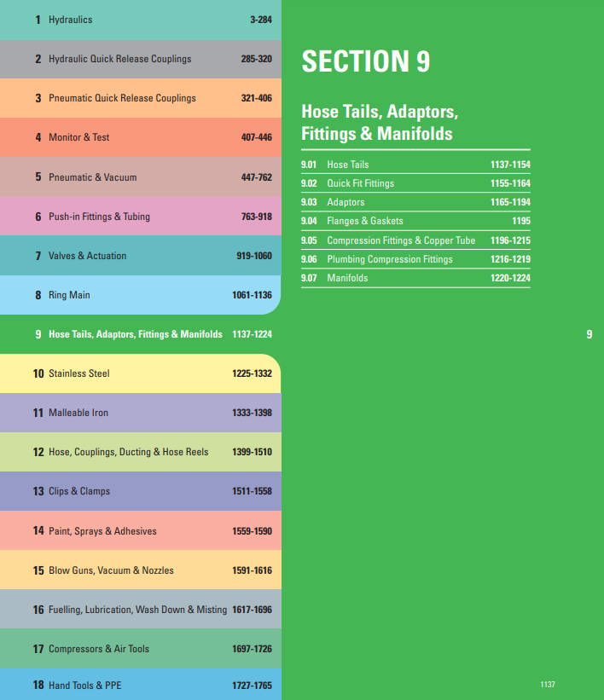Select Compression Fittings & Copper Tube link
This screenshot has width=604, height=700.
point(401,240)
